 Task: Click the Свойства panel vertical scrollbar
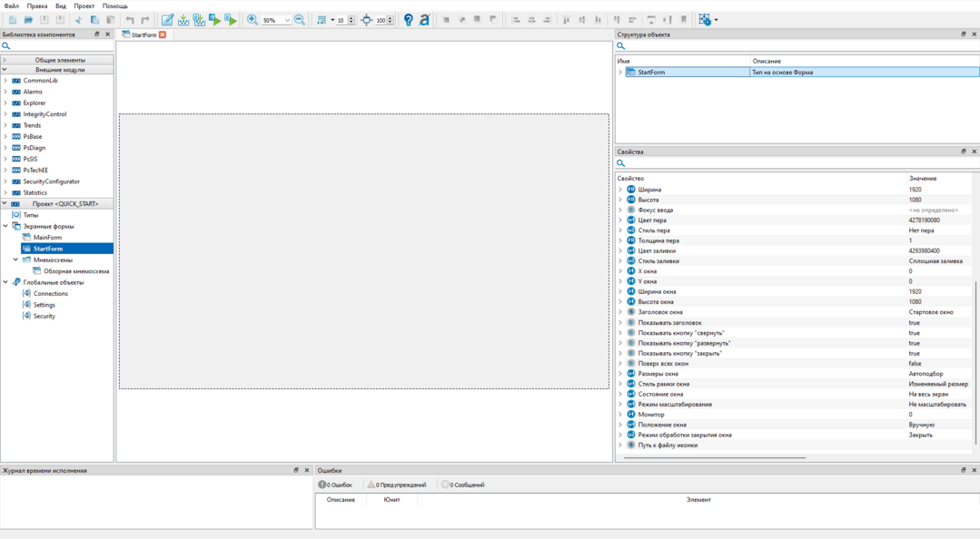coord(975,363)
